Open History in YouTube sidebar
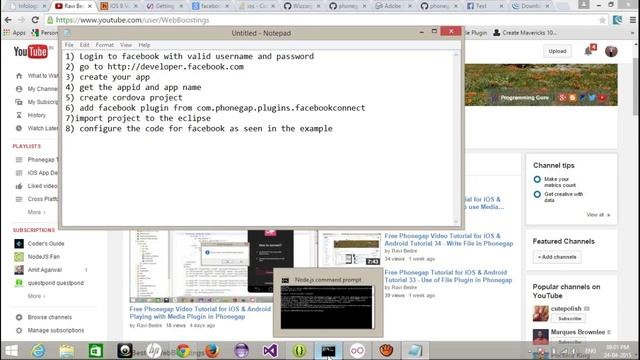 [36, 115]
